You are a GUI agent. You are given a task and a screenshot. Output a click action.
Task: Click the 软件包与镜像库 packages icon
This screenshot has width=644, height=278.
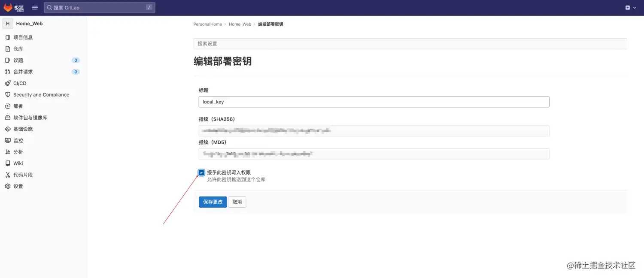tap(8, 118)
